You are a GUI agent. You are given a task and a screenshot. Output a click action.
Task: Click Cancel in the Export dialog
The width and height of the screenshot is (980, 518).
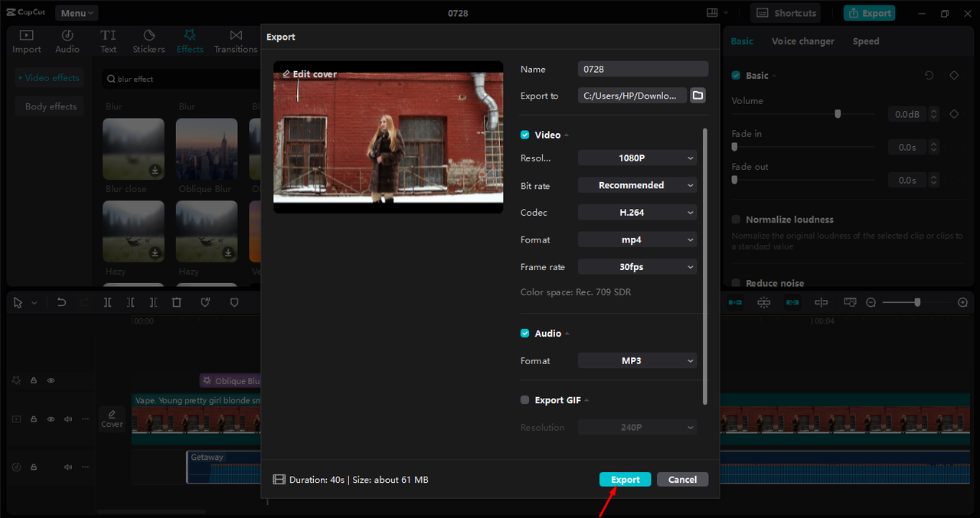point(682,480)
